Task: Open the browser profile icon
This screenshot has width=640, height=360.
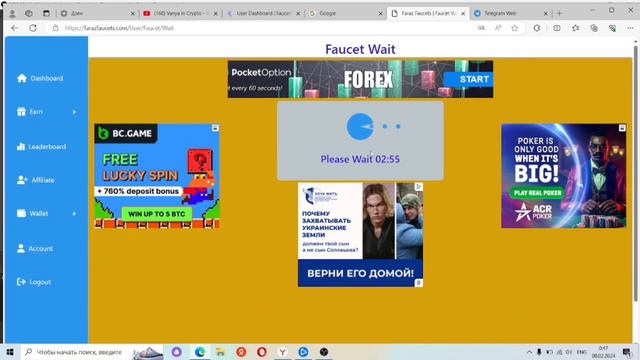Action: pos(12,13)
